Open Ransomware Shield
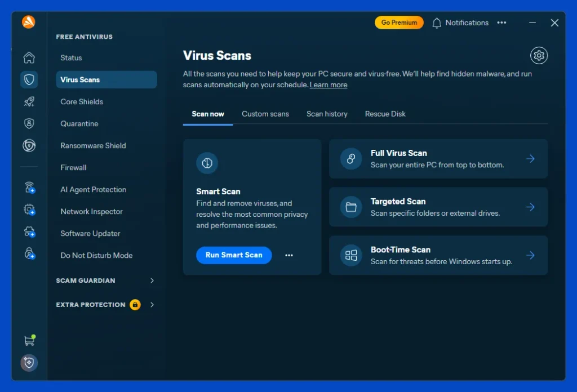The image size is (577, 392). (x=106, y=146)
